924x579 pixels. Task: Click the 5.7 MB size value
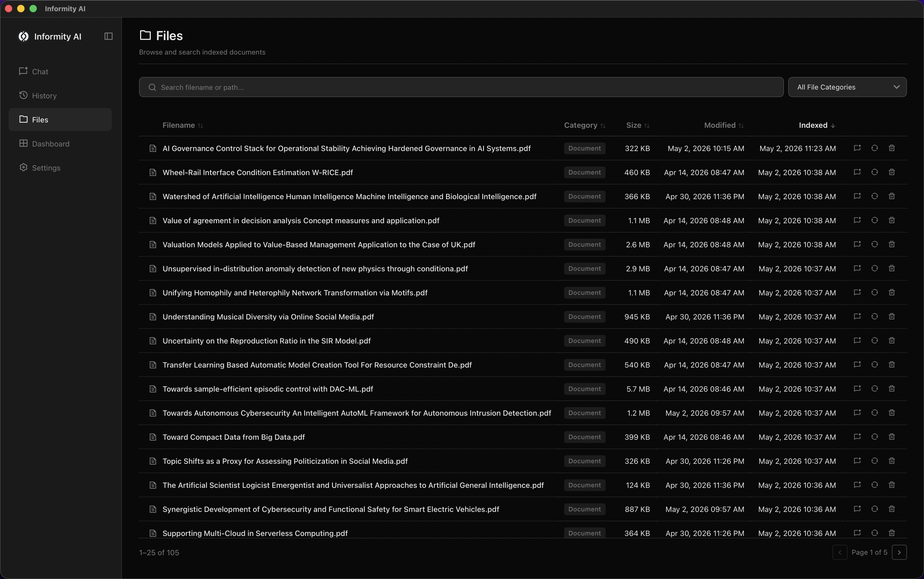[x=638, y=389]
